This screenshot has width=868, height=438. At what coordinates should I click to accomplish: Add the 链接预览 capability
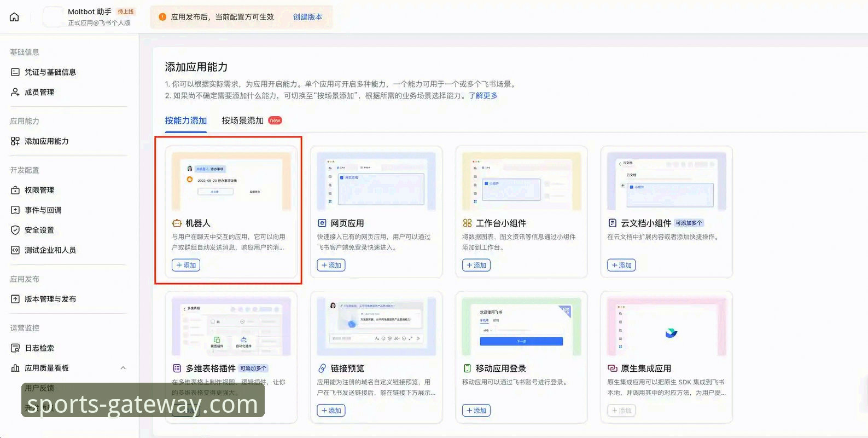[331, 411]
